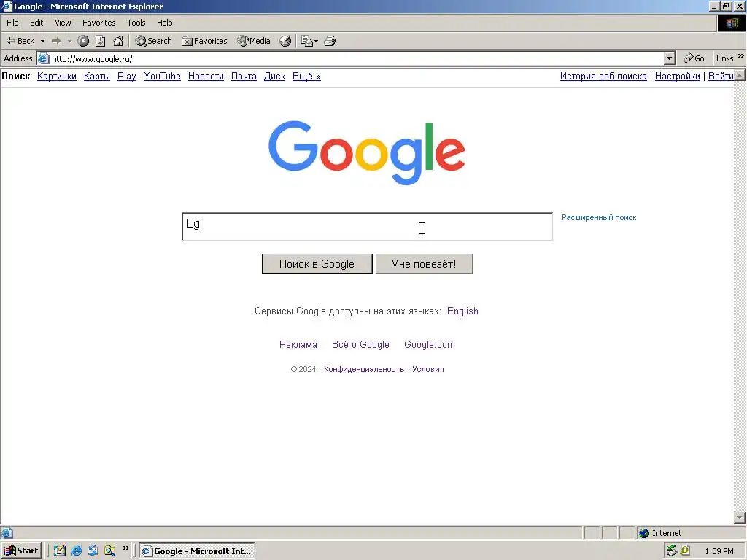Open the Реклама link

click(298, 345)
